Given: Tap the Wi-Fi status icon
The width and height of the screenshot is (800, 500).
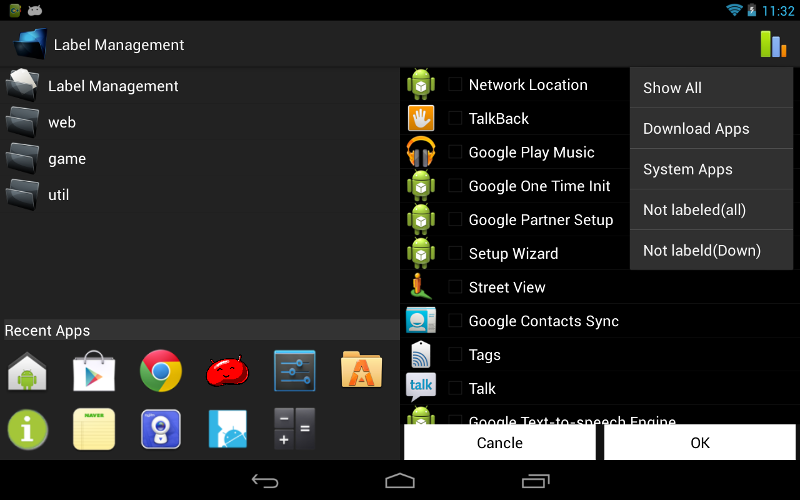Looking at the screenshot, I should pos(734,10).
